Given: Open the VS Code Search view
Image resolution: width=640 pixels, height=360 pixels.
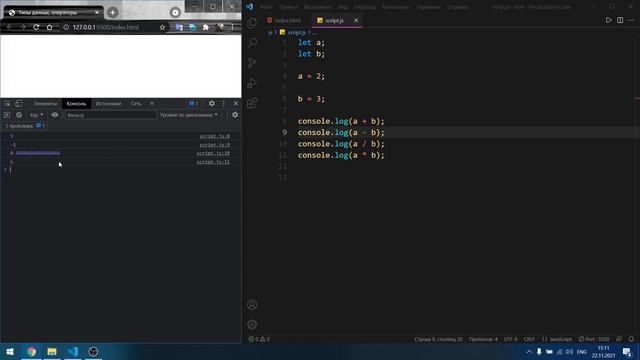Looking at the screenshot, I should point(252,42).
